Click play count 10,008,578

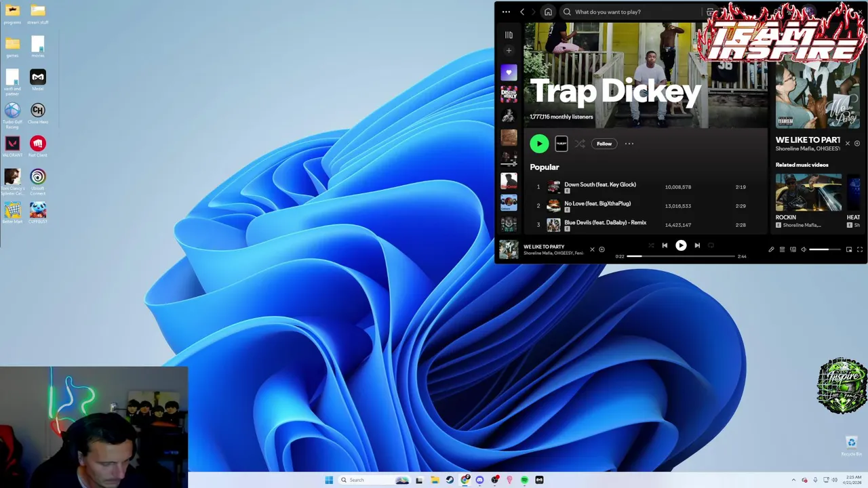point(678,187)
